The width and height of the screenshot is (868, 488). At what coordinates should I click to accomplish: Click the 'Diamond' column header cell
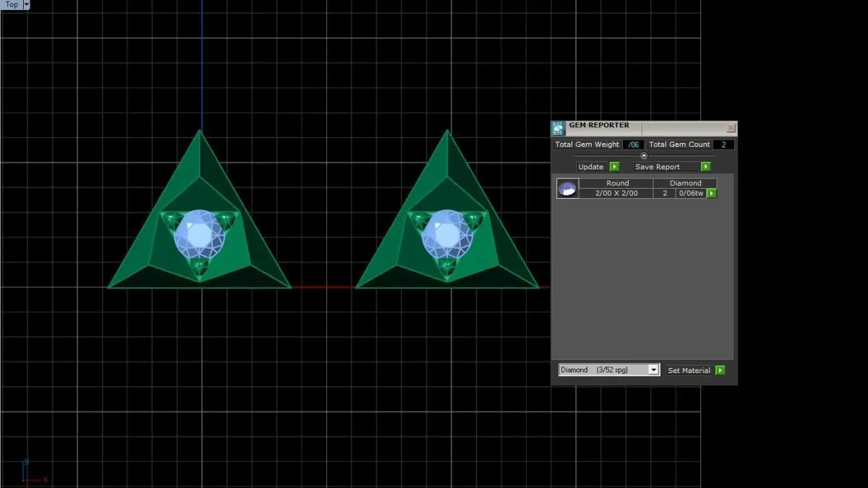[685, 184]
